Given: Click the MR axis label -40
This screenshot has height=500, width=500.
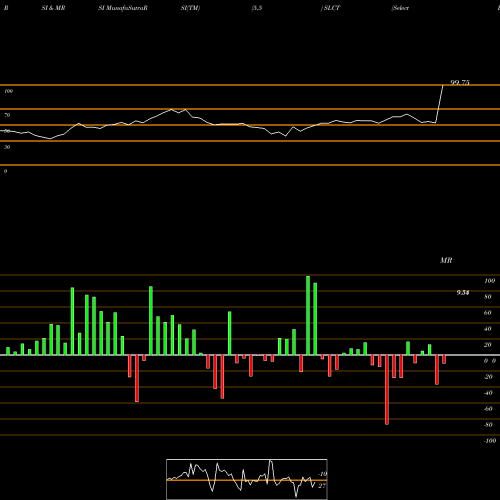Looking at the screenshot, I should pyautogui.click(x=488, y=393).
